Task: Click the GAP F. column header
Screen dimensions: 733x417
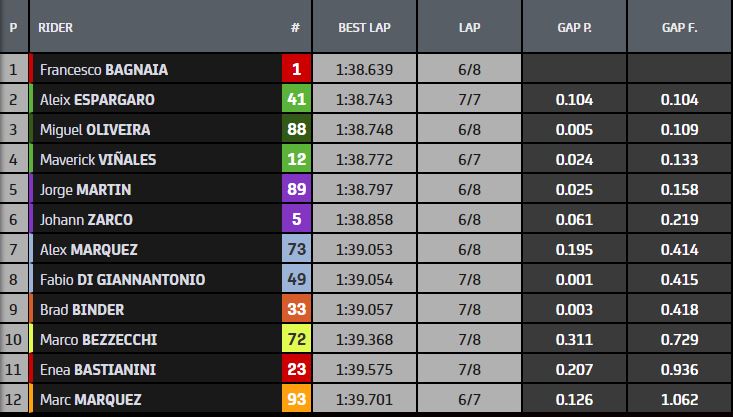Action: [680, 28]
